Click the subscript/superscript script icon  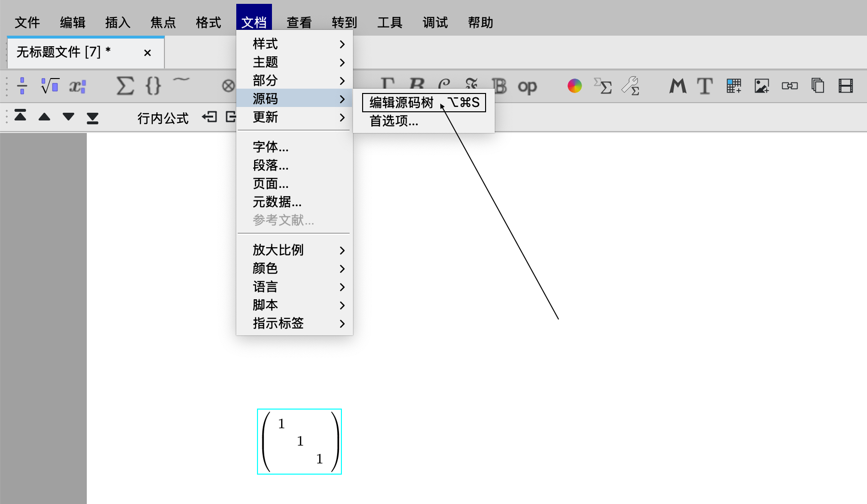(x=77, y=86)
